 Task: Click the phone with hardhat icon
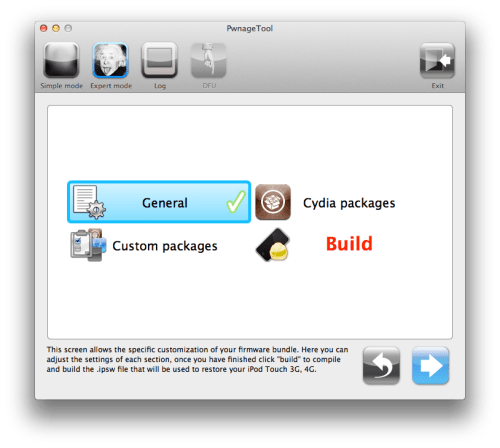[x=273, y=245]
